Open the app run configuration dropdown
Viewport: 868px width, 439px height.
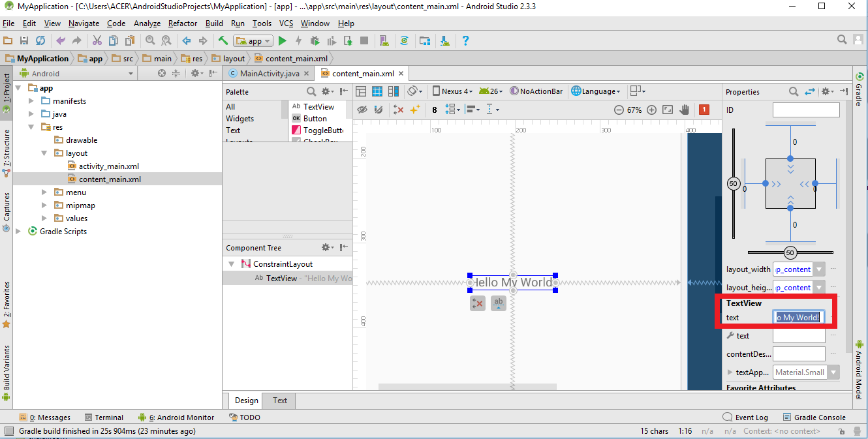(254, 40)
